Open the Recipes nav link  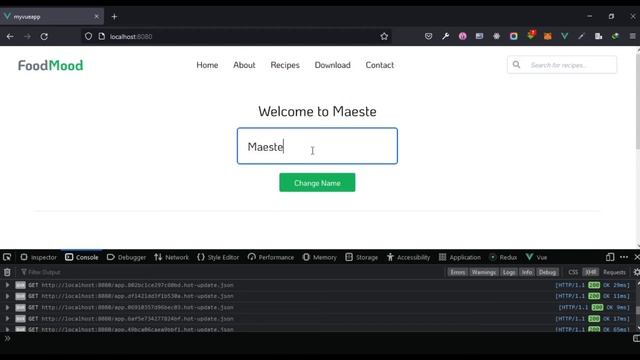(x=285, y=65)
